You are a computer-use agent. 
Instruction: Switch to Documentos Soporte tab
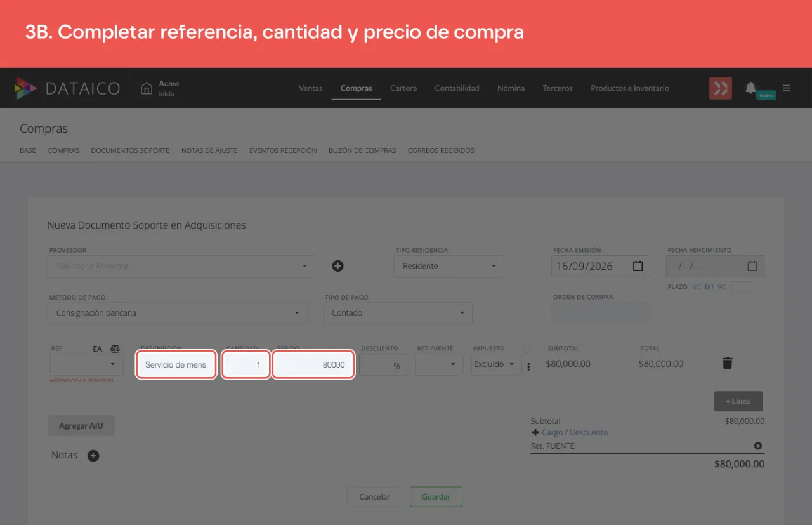[x=130, y=151]
